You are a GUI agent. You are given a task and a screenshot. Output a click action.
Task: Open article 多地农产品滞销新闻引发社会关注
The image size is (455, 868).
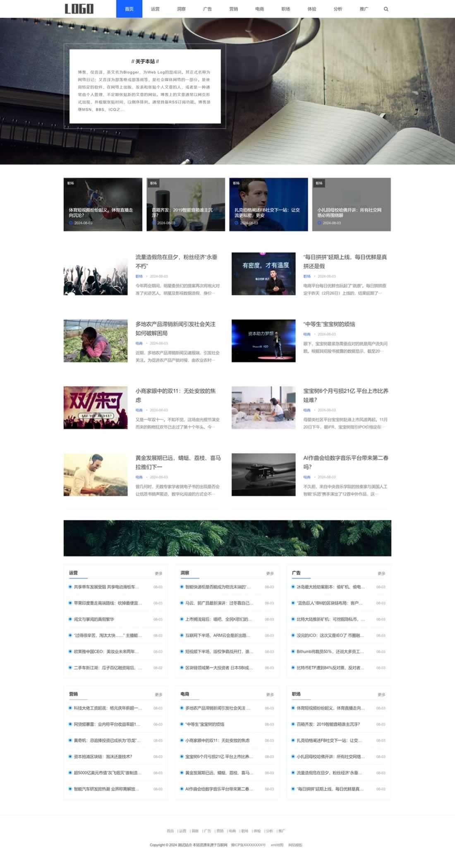tap(175, 328)
